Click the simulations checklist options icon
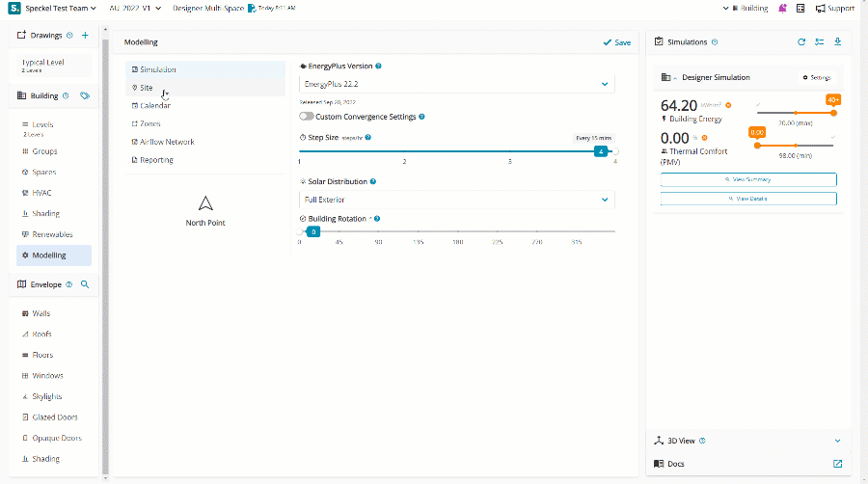The image size is (868, 484). pos(819,42)
